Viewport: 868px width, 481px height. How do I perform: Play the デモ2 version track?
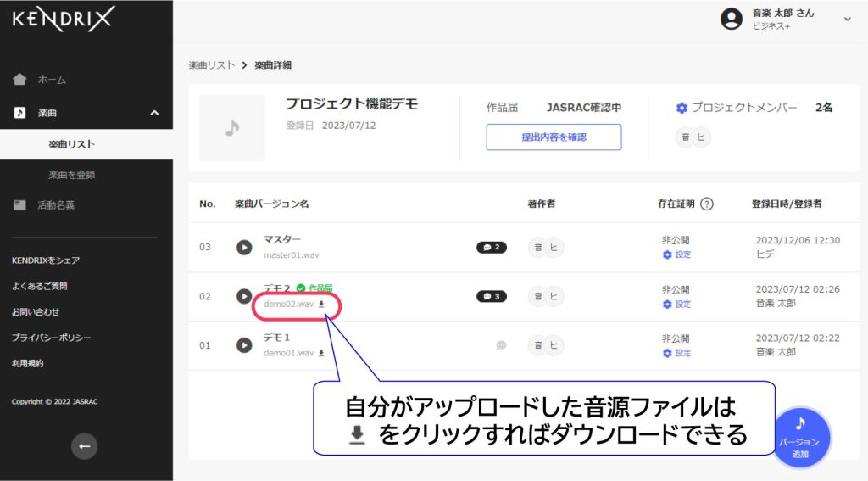click(x=244, y=296)
